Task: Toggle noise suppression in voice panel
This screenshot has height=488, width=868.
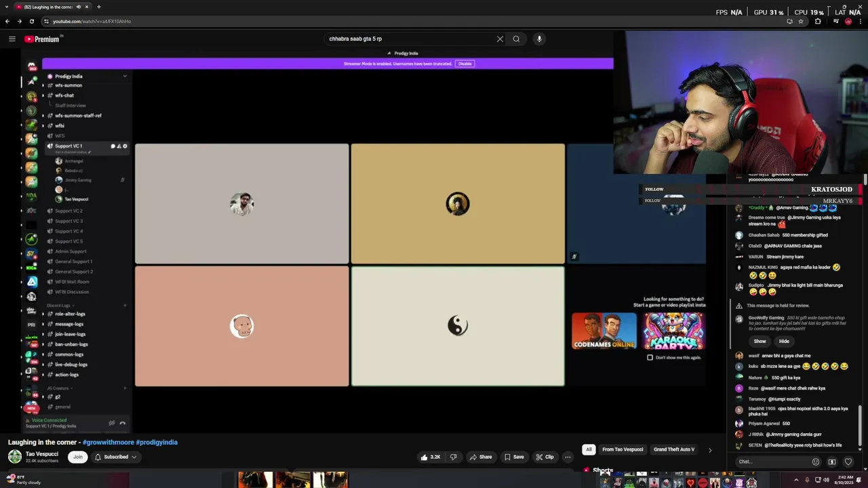Action: (111, 423)
